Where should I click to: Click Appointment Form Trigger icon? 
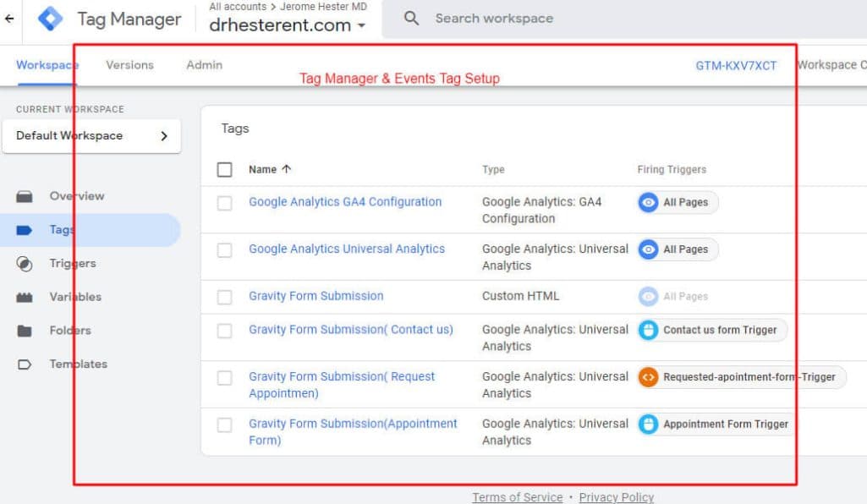click(648, 424)
